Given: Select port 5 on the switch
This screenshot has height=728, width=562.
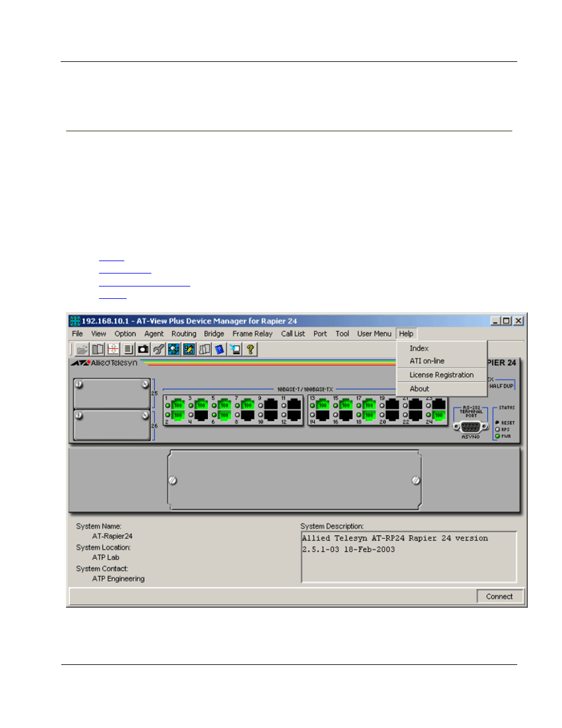Looking at the screenshot, I should pyautogui.click(x=224, y=405).
